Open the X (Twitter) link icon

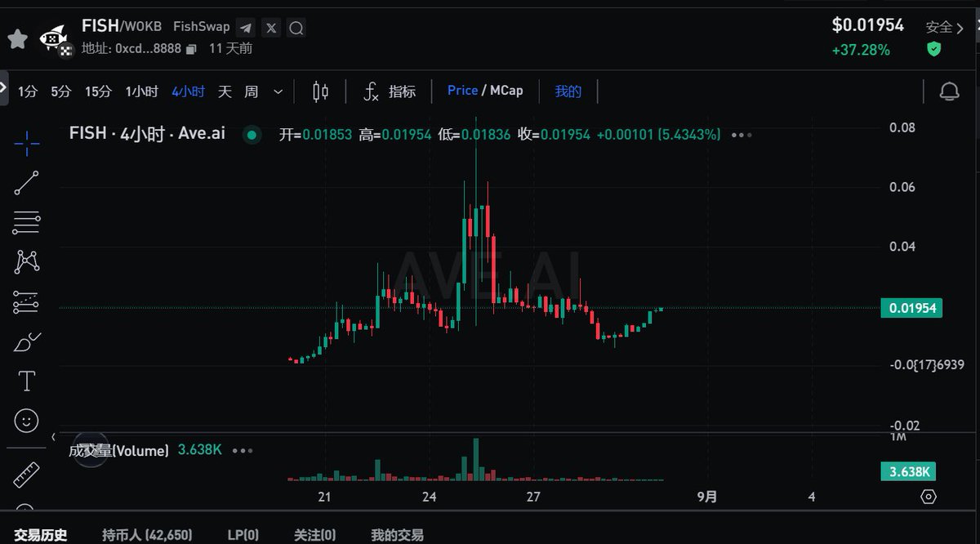(271, 28)
